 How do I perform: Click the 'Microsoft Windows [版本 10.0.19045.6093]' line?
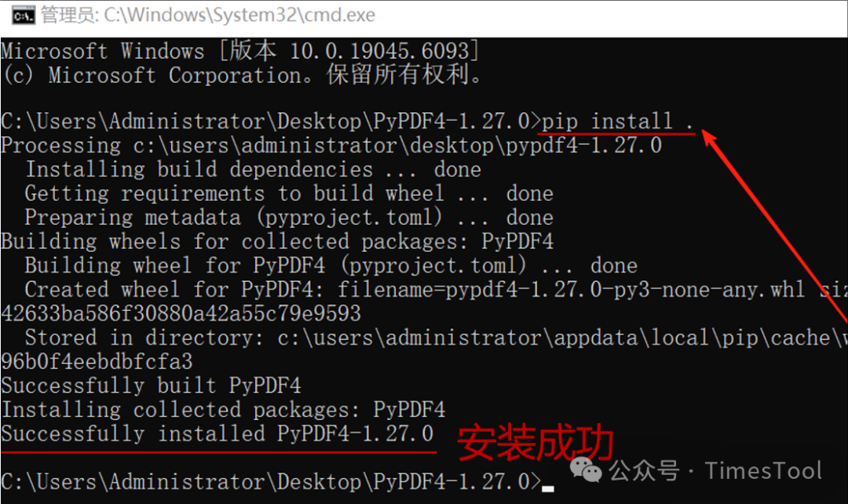coord(240,51)
